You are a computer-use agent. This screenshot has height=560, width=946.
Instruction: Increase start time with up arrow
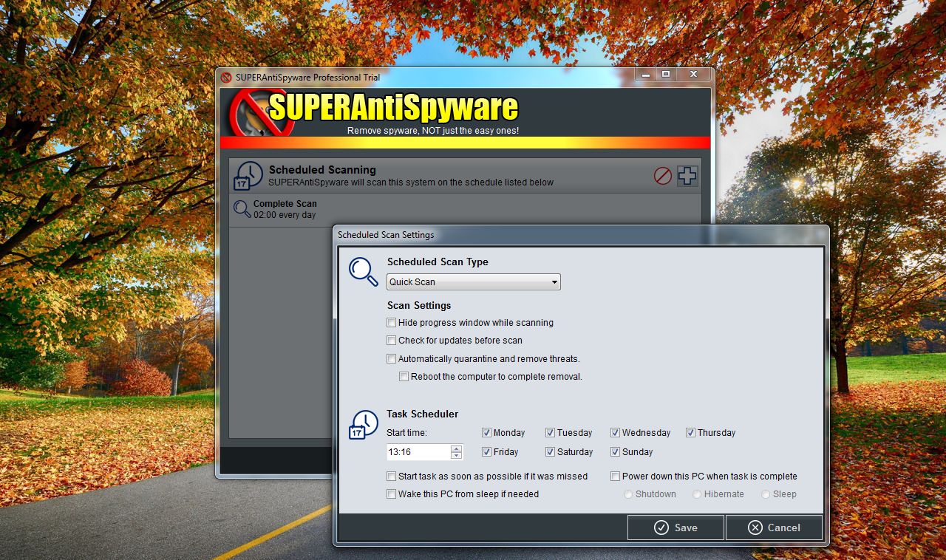click(x=456, y=448)
